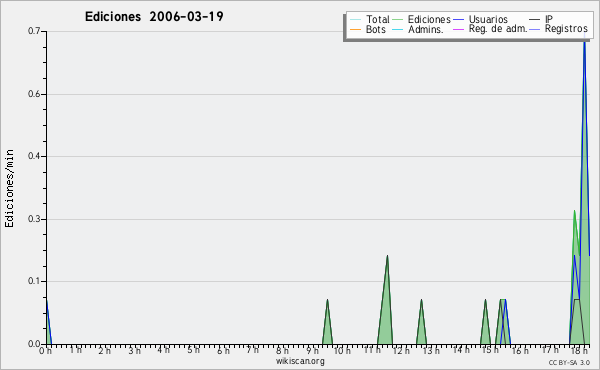This screenshot has width=600, height=370.
Task: Click the 'wikiscan.org' text below the axis
Action: (300, 361)
